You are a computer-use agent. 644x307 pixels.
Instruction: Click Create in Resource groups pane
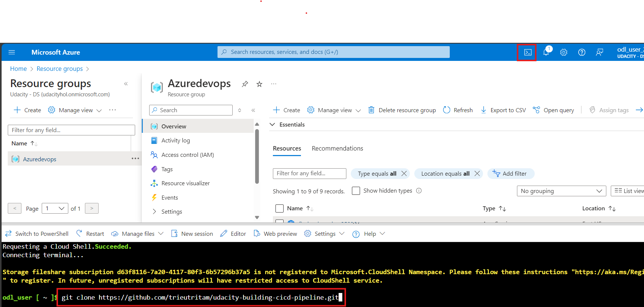[x=27, y=110]
